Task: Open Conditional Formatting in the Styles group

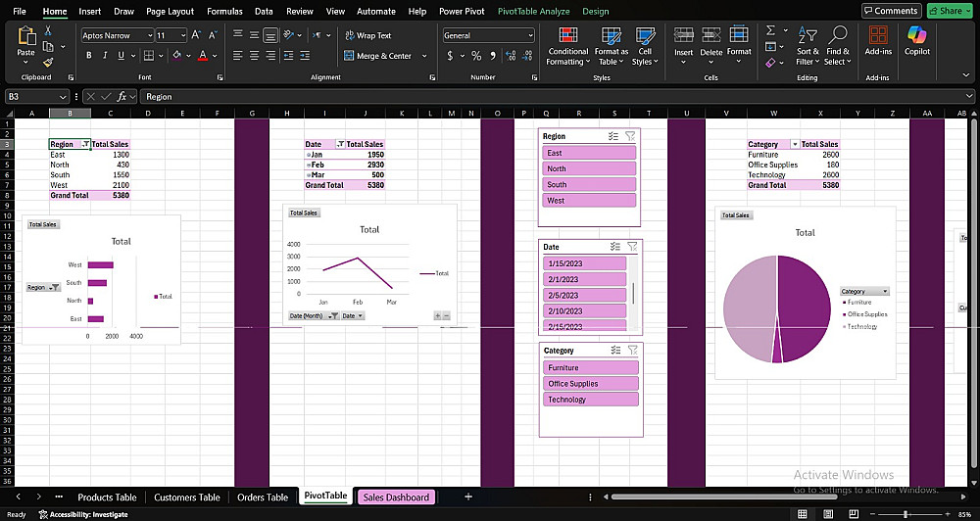Action: tap(568, 44)
